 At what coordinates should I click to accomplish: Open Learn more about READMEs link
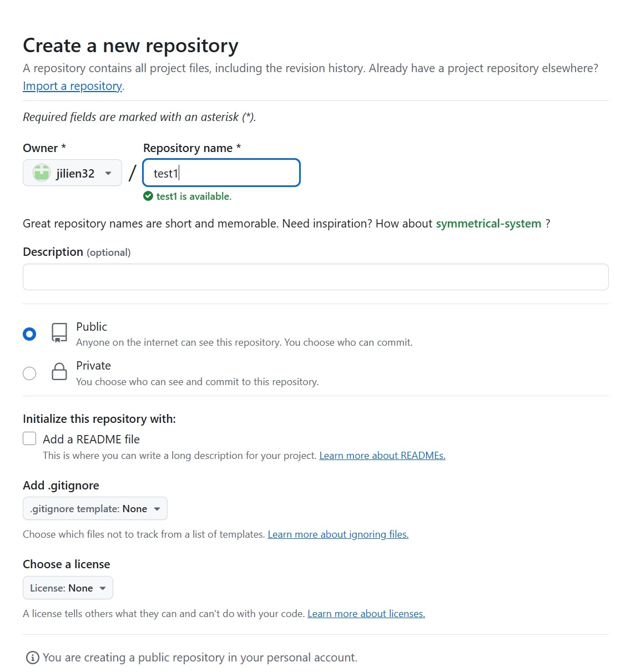pos(382,456)
